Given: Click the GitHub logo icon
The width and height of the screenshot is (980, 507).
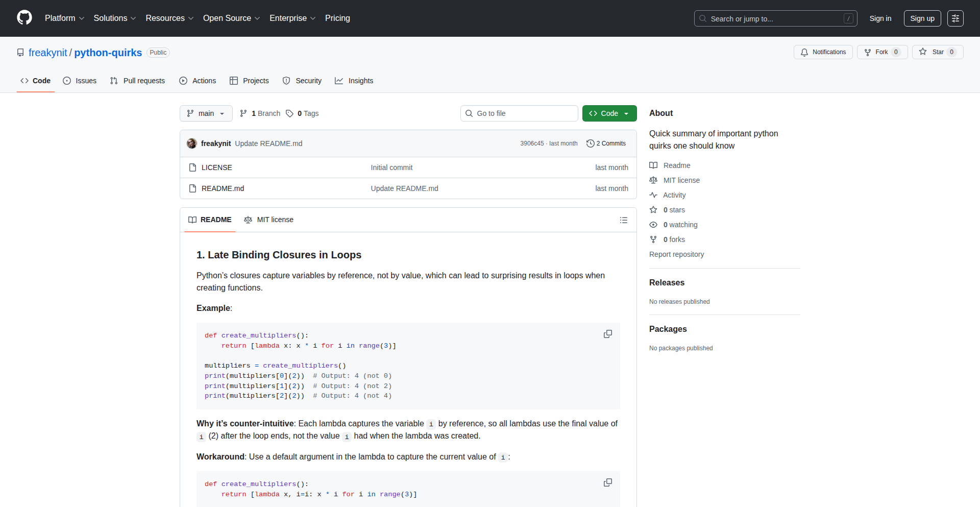Looking at the screenshot, I should [24, 18].
